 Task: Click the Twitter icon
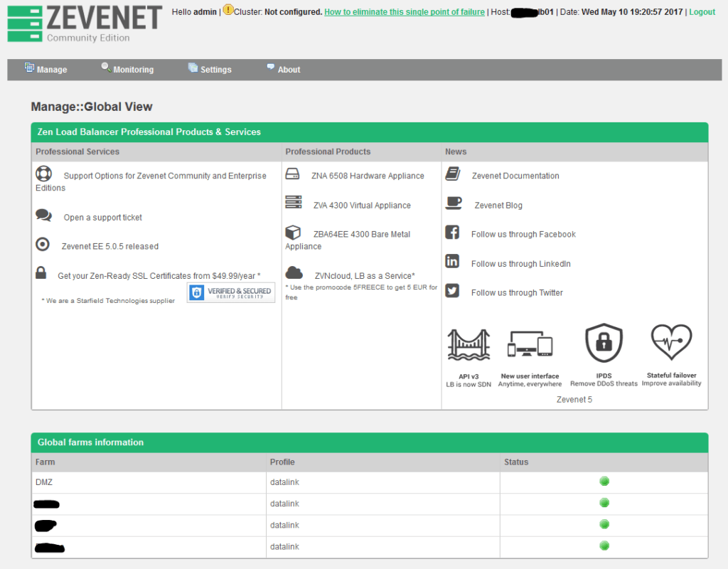452,290
